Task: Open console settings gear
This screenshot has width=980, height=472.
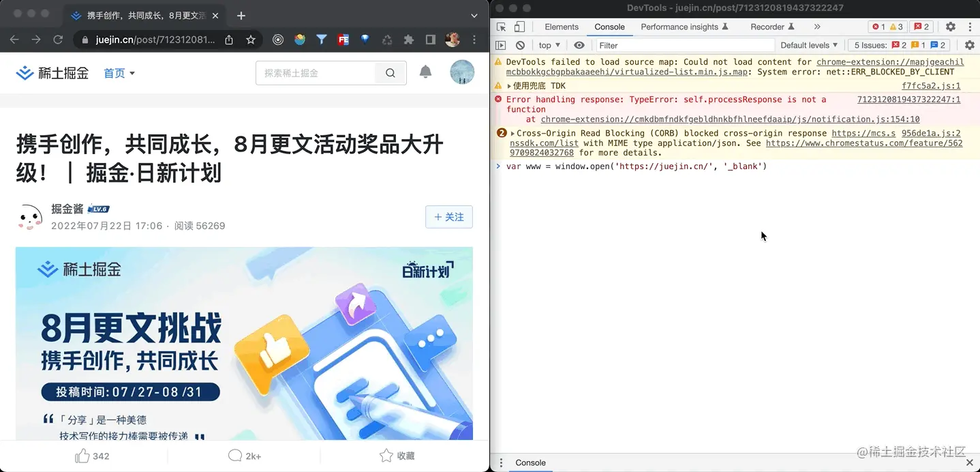Action: pos(970,45)
